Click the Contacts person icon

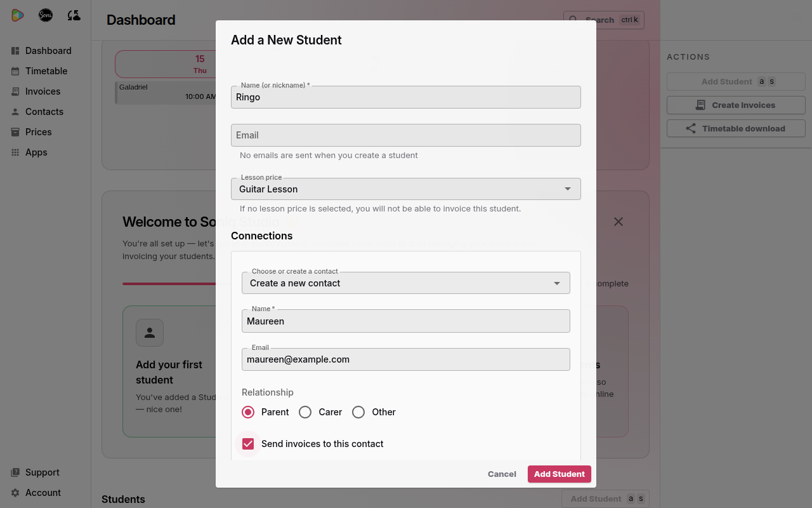tap(15, 112)
